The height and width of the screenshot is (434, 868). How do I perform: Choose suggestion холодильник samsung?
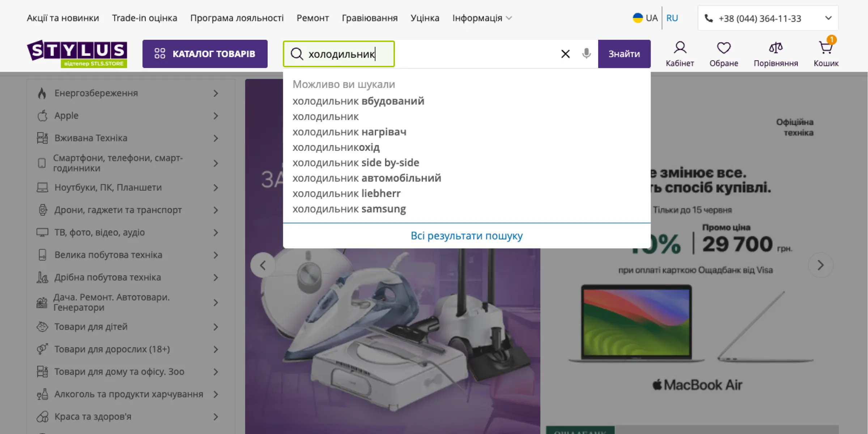click(x=349, y=209)
